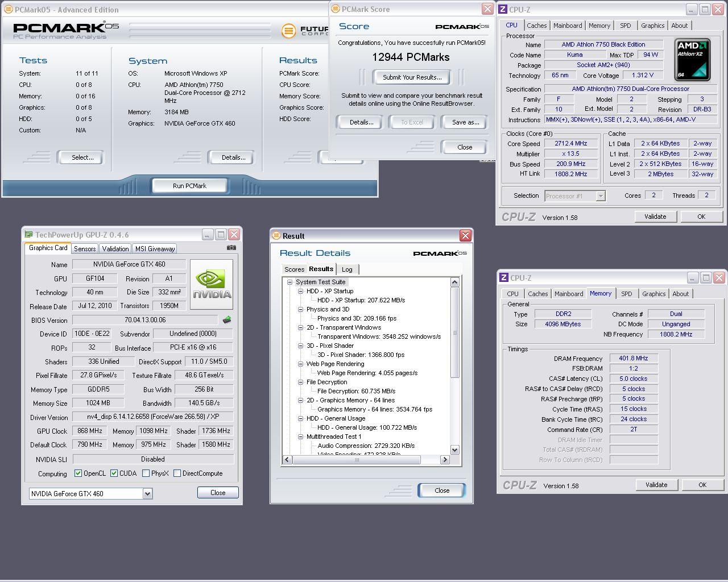The width and height of the screenshot is (728, 582).
Task: Switch to Scores tab in Result Details
Action: (294, 269)
